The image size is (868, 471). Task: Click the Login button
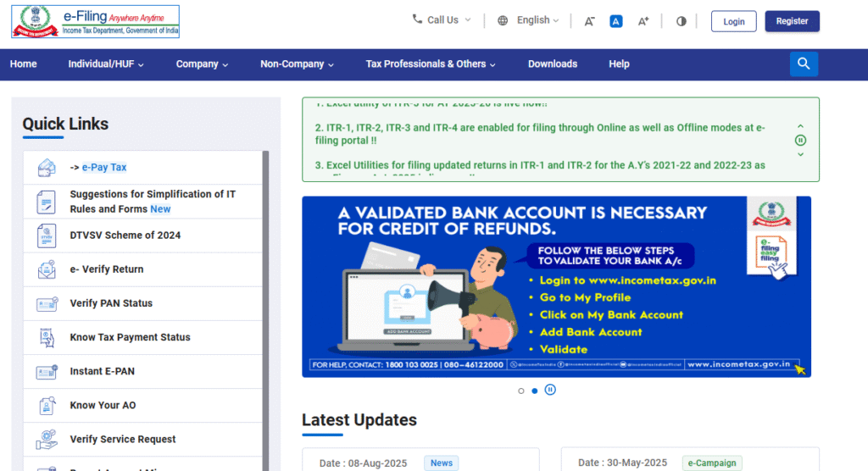click(x=733, y=21)
